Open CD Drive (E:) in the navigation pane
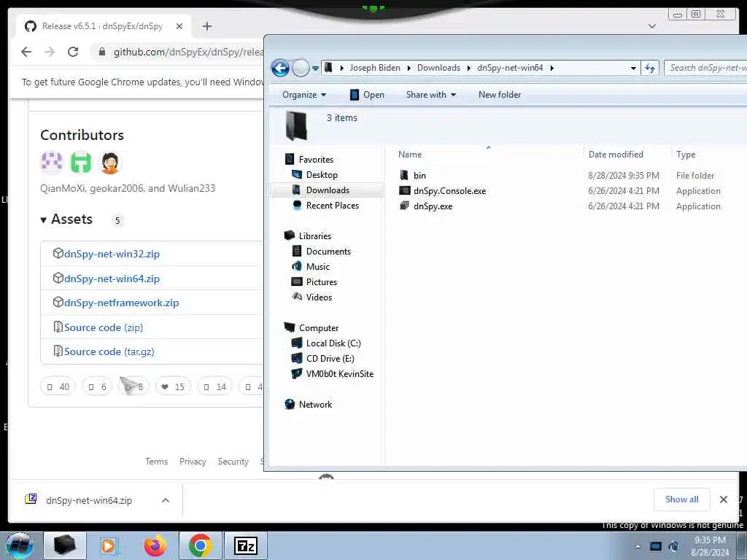Screen dimensions: 747x560 [330, 358]
